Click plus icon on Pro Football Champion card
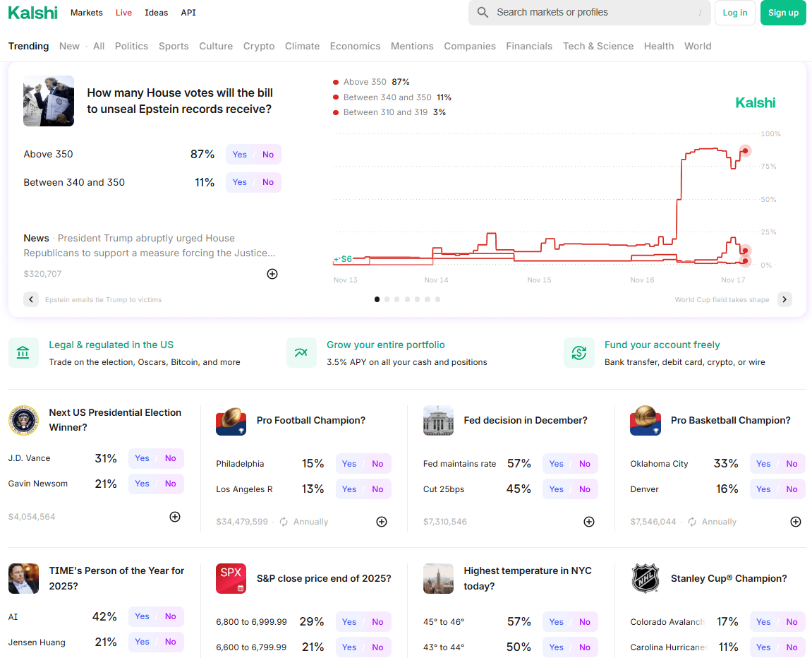The width and height of the screenshot is (812, 658). coord(382,522)
